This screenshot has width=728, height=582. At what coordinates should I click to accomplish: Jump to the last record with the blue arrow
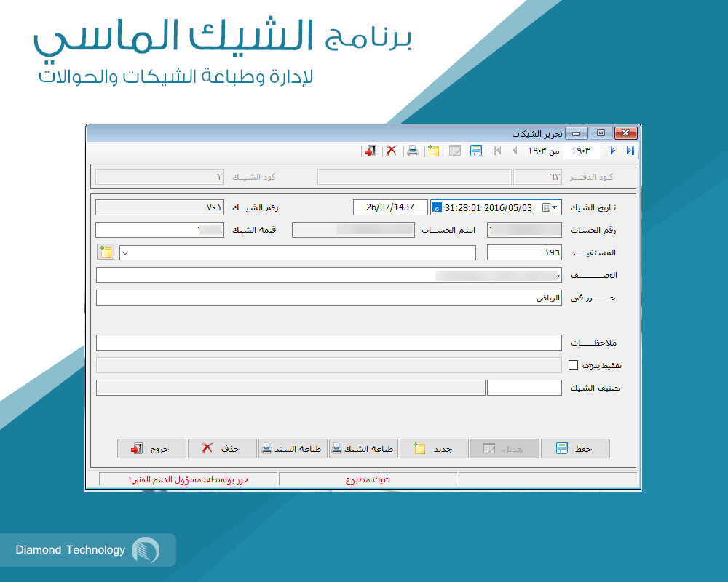click(x=630, y=151)
